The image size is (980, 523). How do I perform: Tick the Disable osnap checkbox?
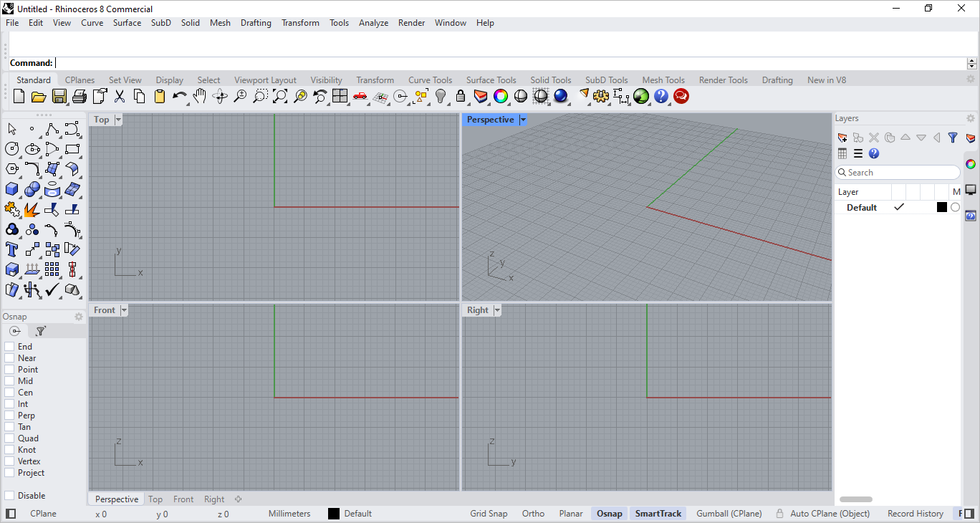point(9,496)
